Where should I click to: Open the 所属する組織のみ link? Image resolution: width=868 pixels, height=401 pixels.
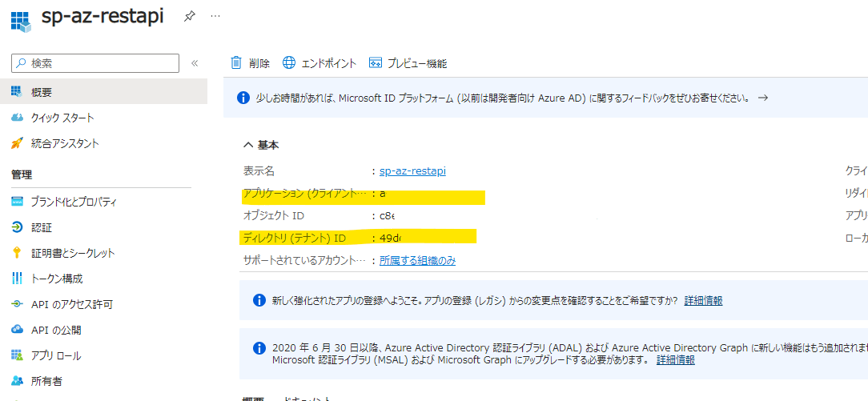pyautogui.click(x=417, y=260)
